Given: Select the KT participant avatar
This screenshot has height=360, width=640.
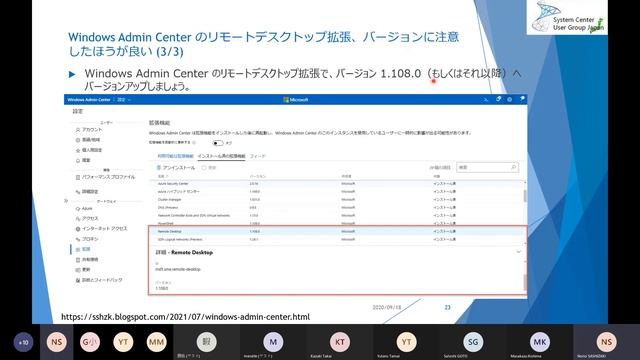Looking at the screenshot, I should pos(340,342).
